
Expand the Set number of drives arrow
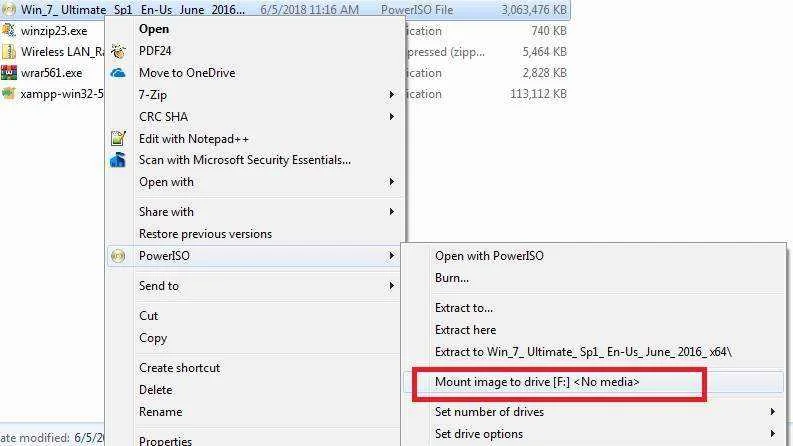point(772,412)
